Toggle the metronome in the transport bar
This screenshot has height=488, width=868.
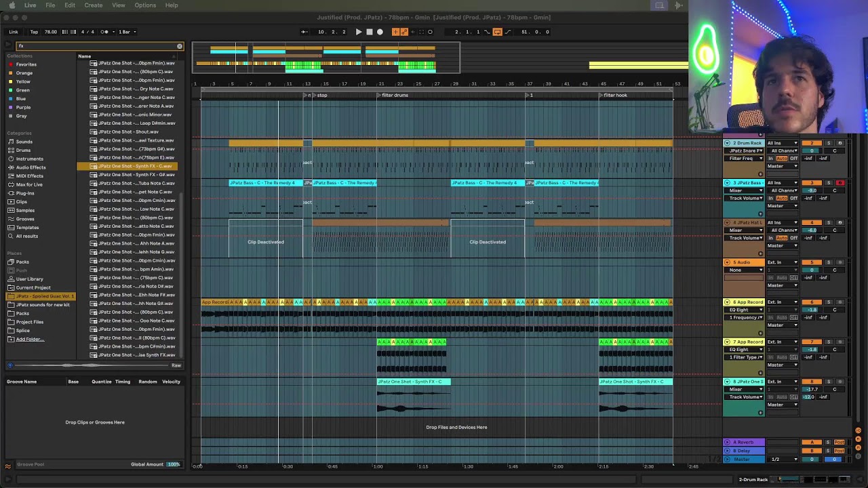(x=104, y=32)
